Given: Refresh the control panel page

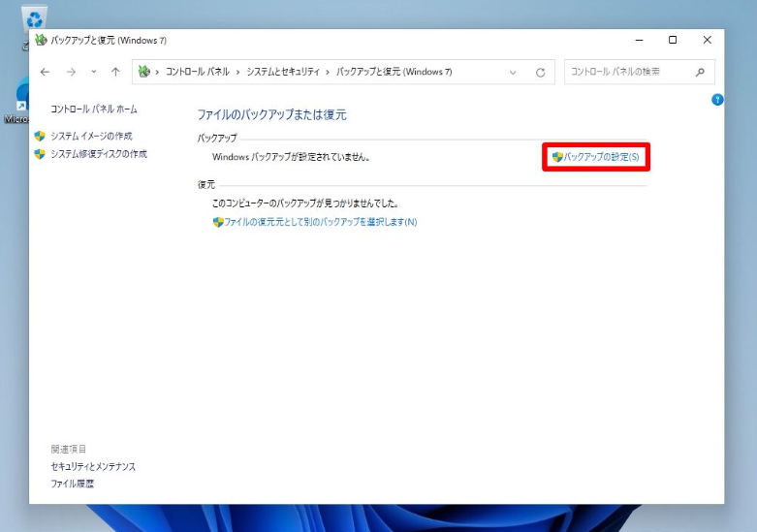Looking at the screenshot, I should tap(540, 73).
